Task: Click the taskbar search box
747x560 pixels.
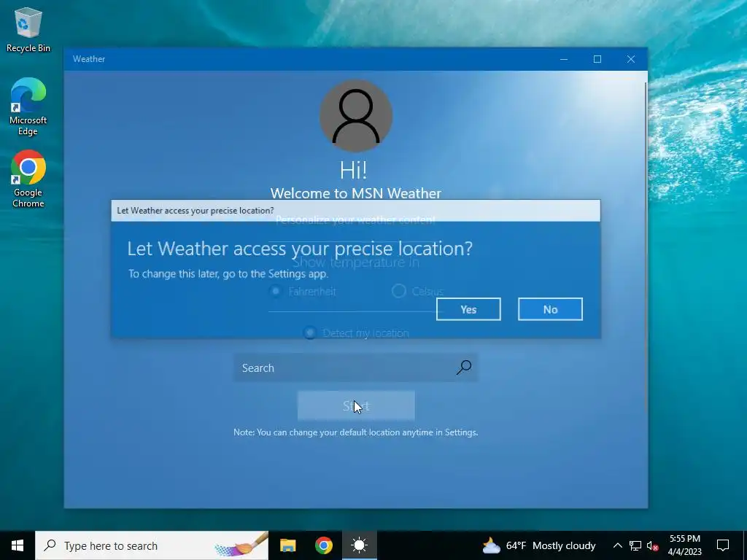Action: click(152, 545)
